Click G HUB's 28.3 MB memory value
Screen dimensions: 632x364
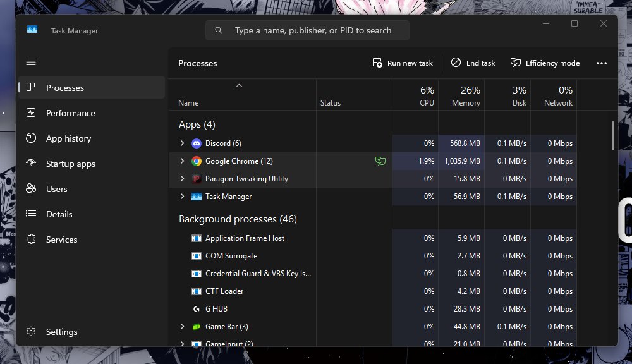(467, 309)
